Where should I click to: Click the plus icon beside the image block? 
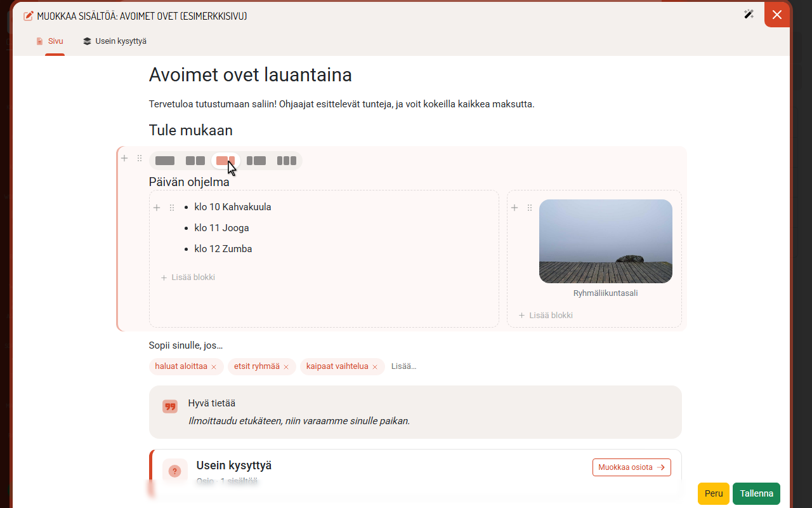click(514, 208)
